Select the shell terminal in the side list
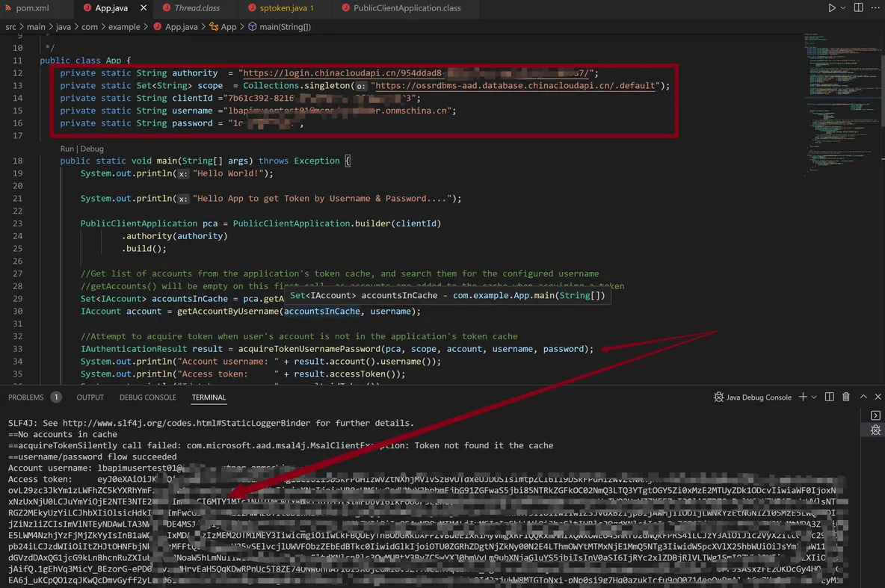885x588 pixels. click(875, 415)
